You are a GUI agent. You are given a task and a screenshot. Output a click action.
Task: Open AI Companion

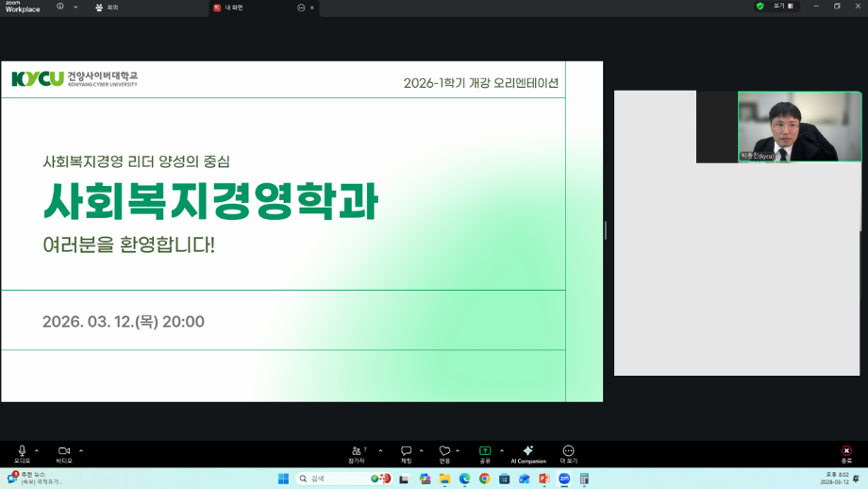point(528,454)
